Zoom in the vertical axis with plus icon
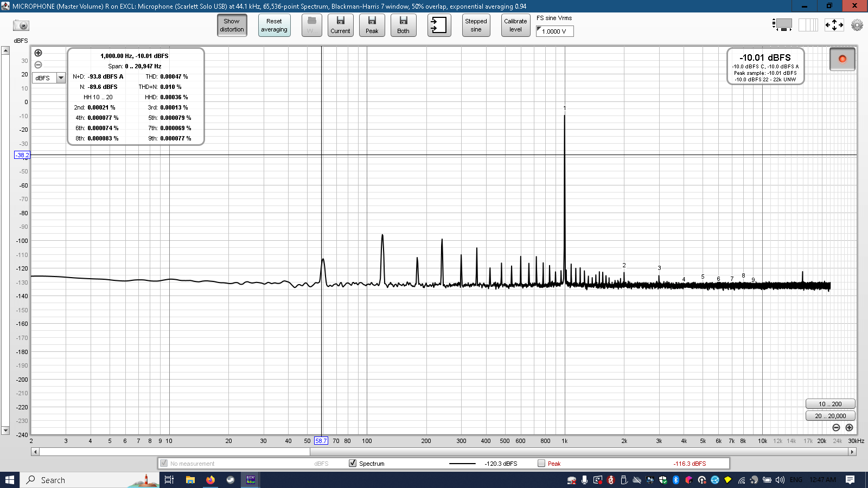 click(x=38, y=53)
